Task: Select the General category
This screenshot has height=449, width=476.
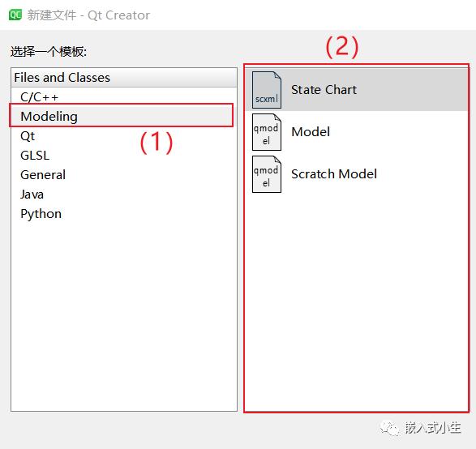Action: (x=123, y=175)
